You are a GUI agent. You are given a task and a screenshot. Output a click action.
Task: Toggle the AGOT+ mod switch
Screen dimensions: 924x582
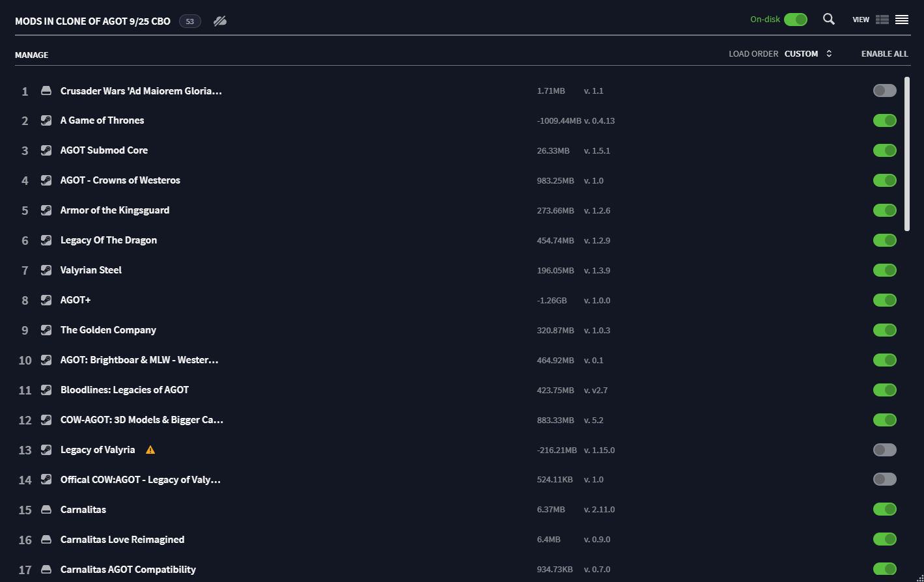point(885,300)
